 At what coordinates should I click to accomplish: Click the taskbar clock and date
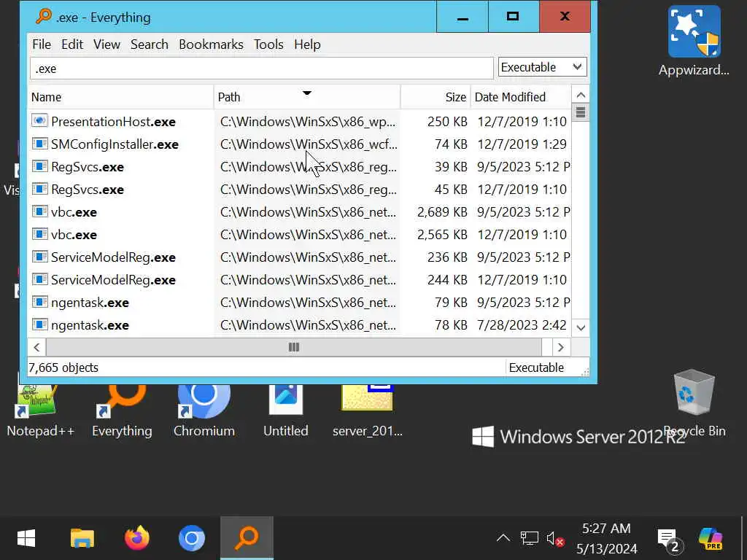(x=606, y=539)
